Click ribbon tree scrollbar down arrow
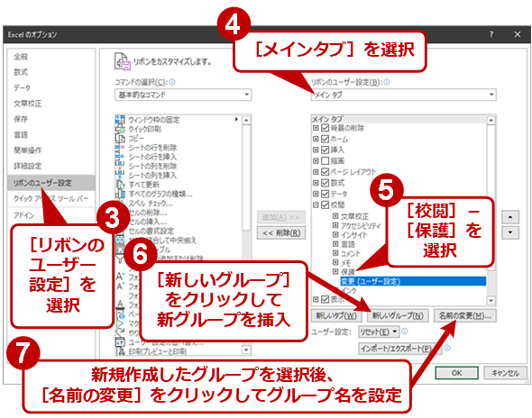 [x=491, y=300]
